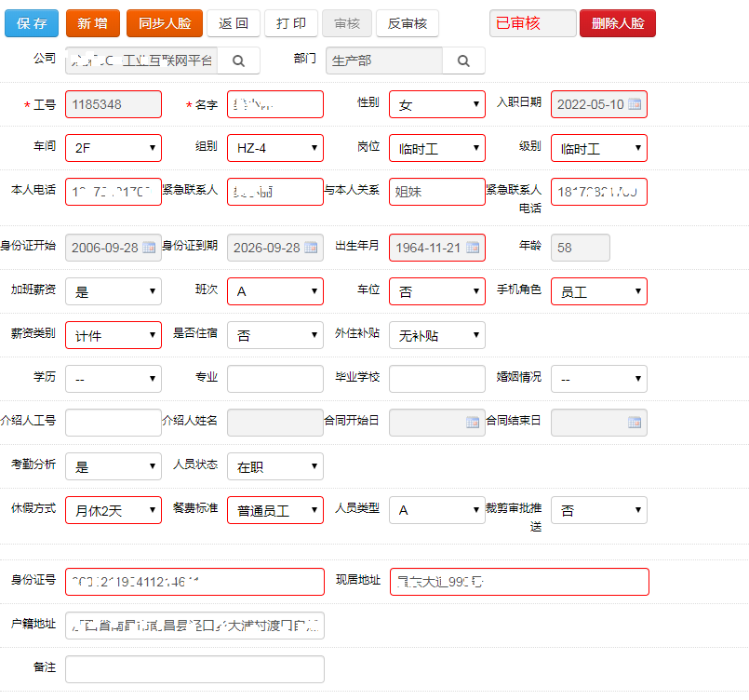Open the 身份证开始 calendar icon
This screenshot has width=749, height=700.
coord(149,248)
